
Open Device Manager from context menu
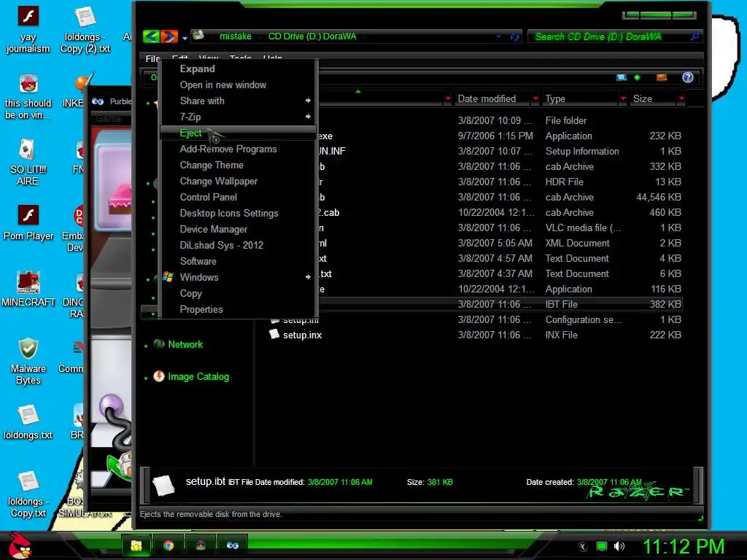point(238,229)
